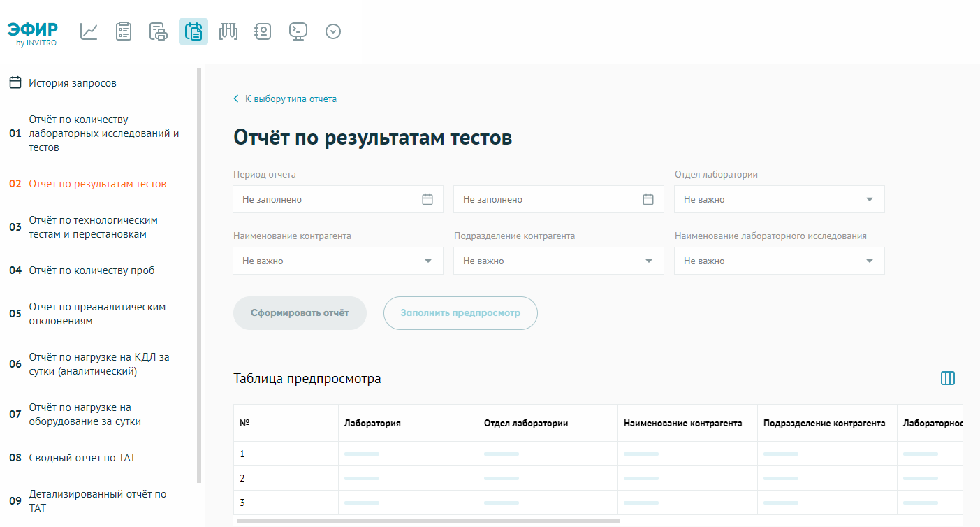Click the contact book icon
The width and height of the screenshot is (980, 527).
263,31
